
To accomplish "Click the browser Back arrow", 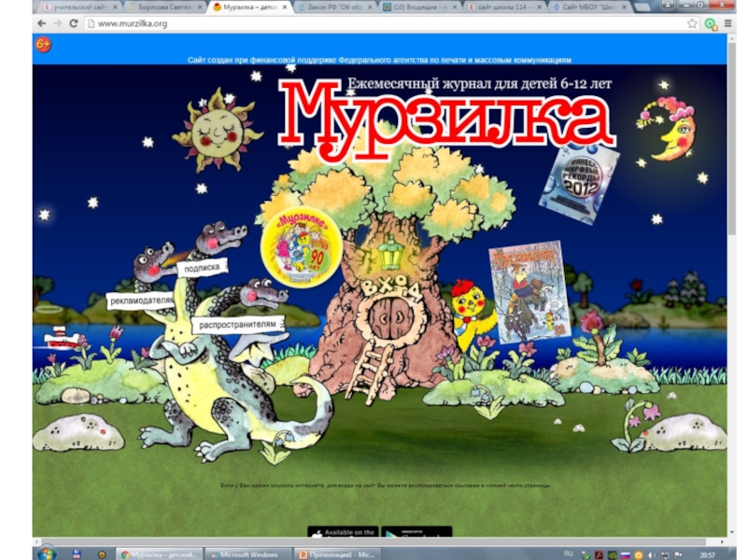I will tap(42, 23).
